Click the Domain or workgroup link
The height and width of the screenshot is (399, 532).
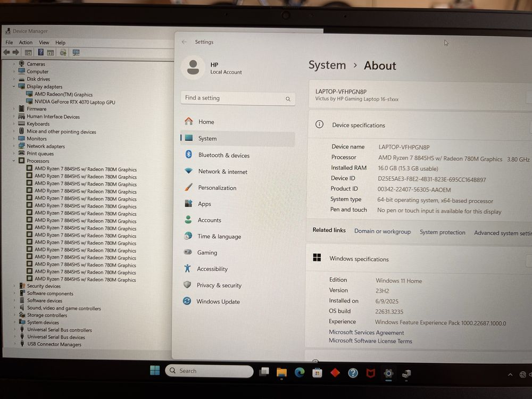383,231
